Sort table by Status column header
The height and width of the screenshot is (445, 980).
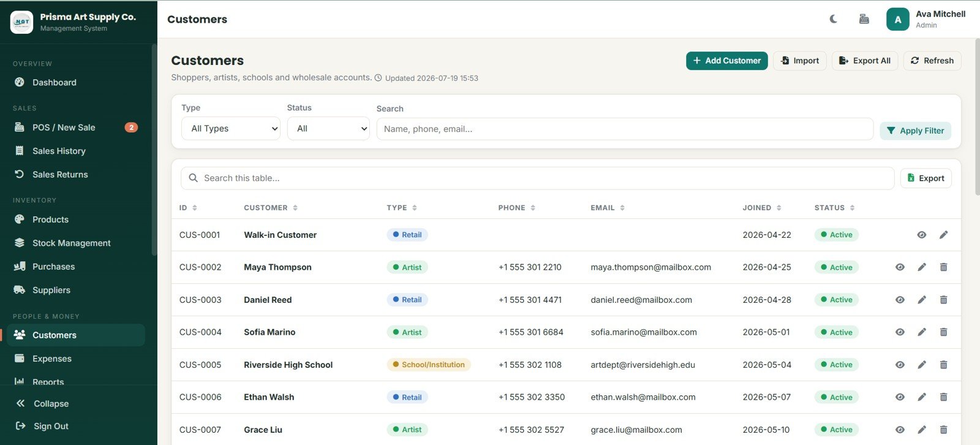(x=834, y=208)
